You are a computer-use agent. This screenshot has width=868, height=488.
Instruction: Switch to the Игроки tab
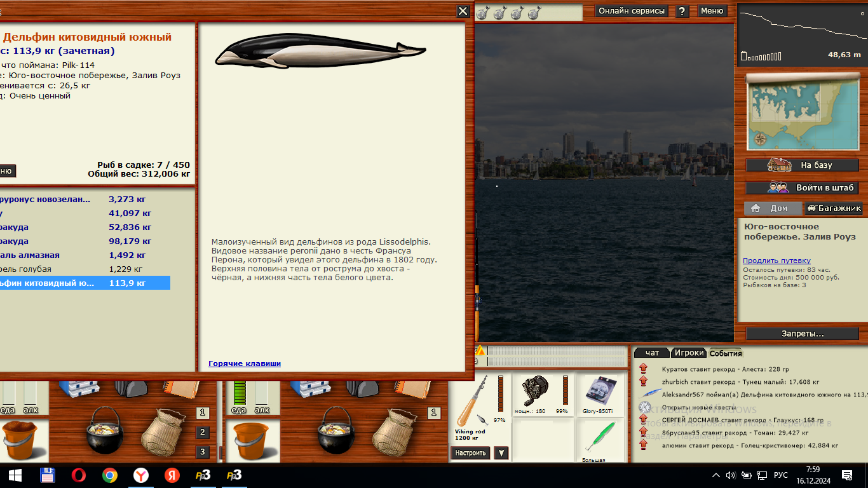coord(689,353)
